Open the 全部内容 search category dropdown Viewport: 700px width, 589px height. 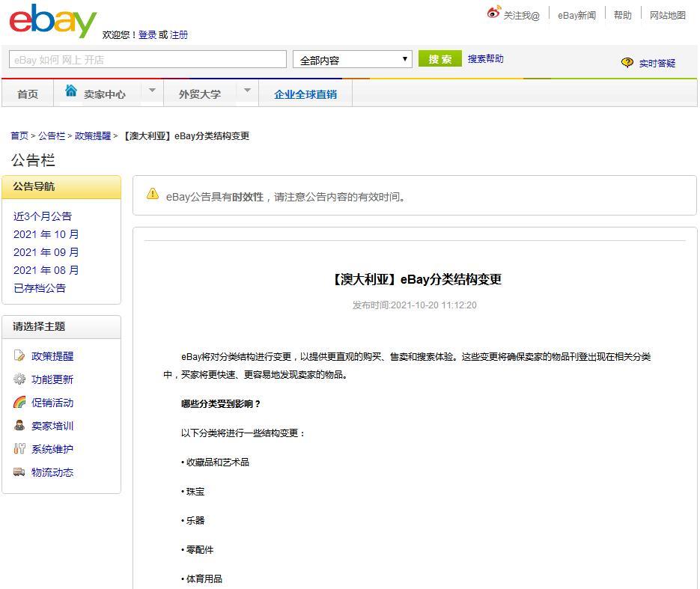click(352, 59)
